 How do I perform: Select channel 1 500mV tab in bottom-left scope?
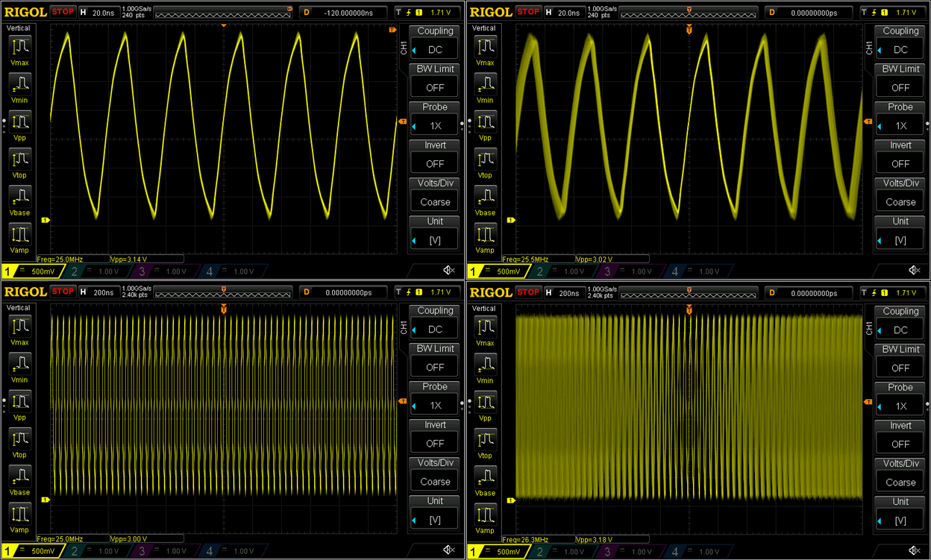[x=33, y=550]
